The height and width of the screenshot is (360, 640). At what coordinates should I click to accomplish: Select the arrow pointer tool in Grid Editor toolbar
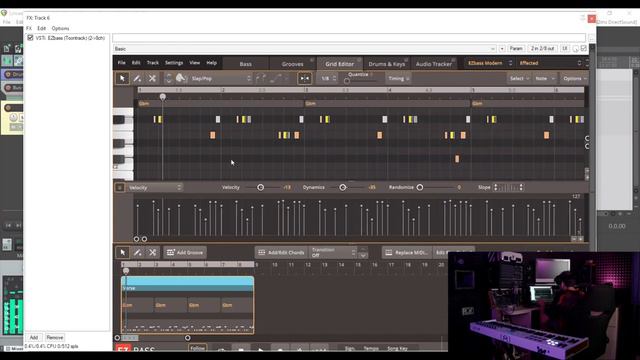(x=122, y=78)
